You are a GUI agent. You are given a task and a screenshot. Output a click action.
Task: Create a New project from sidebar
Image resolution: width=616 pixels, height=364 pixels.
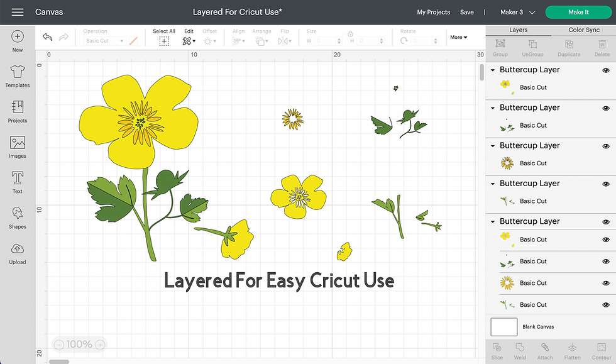[18, 41]
